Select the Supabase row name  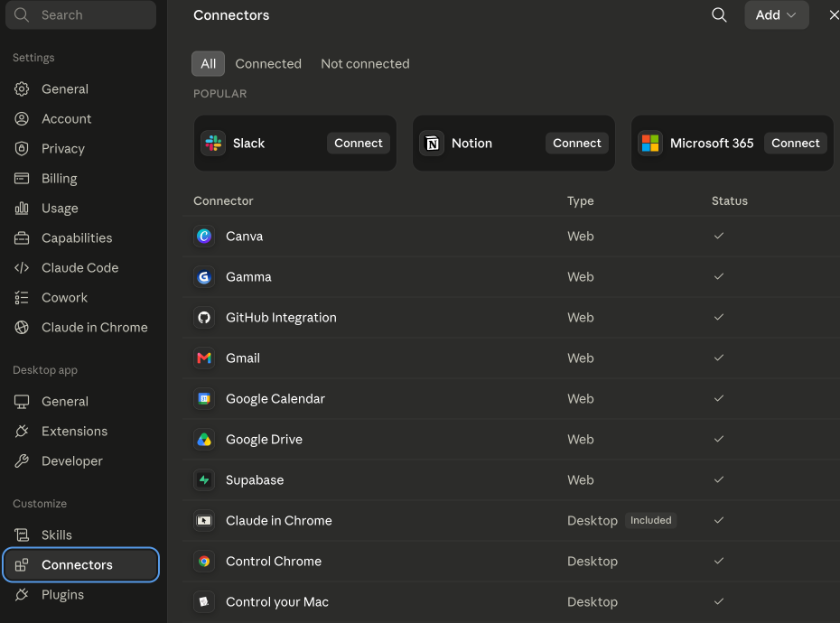click(x=255, y=480)
